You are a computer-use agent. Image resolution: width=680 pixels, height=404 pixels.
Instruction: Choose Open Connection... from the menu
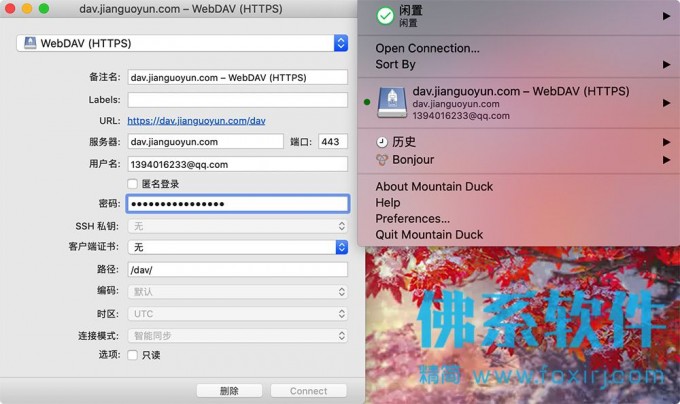tap(428, 48)
